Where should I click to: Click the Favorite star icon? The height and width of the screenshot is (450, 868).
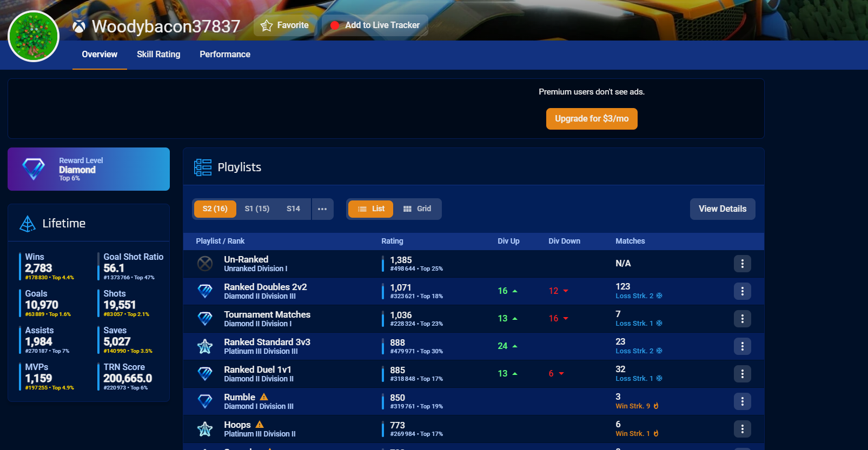point(267,25)
